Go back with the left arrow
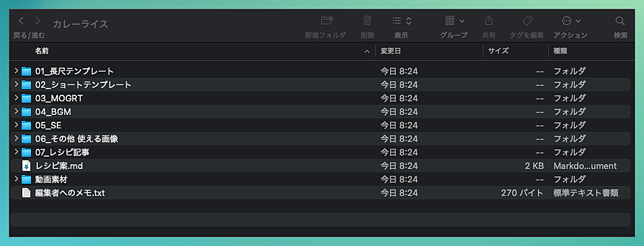This screenshot has width=644, height=246. coord(22,20)
